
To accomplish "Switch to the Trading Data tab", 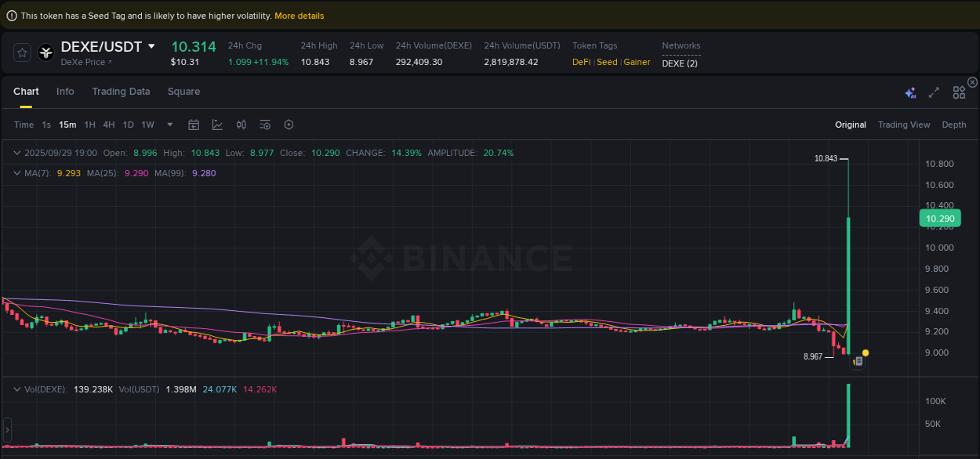I will pyautogui.click(x=121, y=92).
